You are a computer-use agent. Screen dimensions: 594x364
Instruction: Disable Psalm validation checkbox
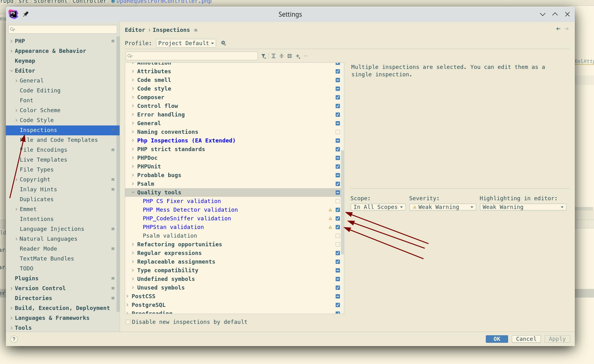coord(337,235)
